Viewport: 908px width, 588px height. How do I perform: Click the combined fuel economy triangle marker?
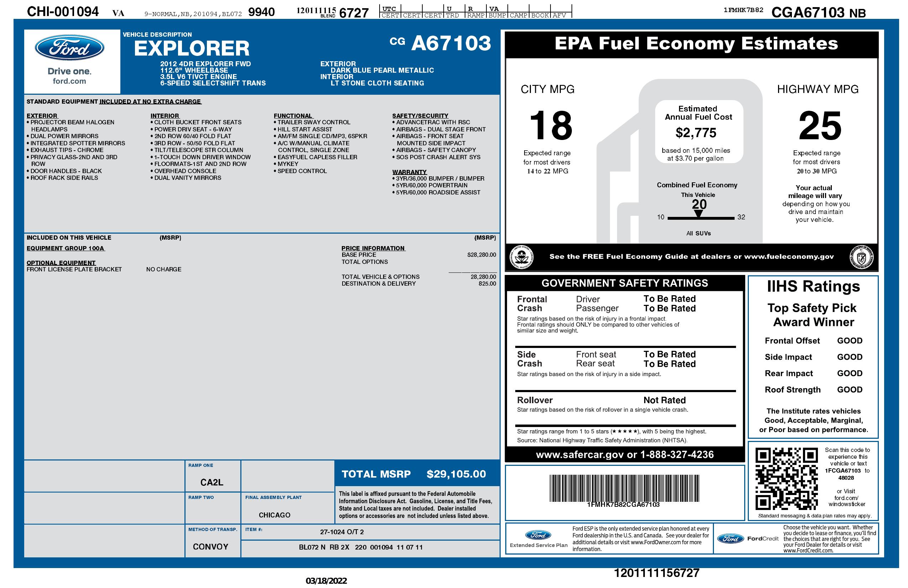pos(698,214)
